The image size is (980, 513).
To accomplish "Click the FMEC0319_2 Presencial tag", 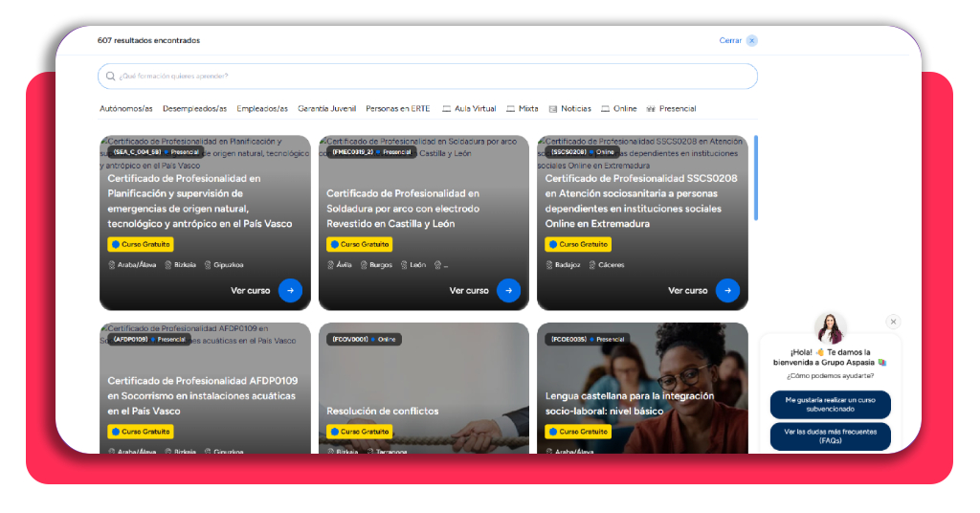I will 371,152.
